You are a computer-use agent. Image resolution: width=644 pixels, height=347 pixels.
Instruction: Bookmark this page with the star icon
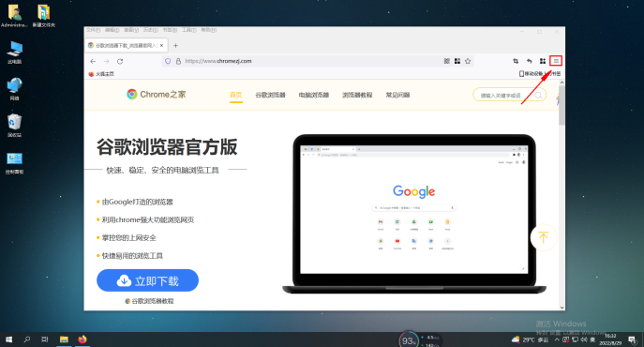click(x=468, y=61)
